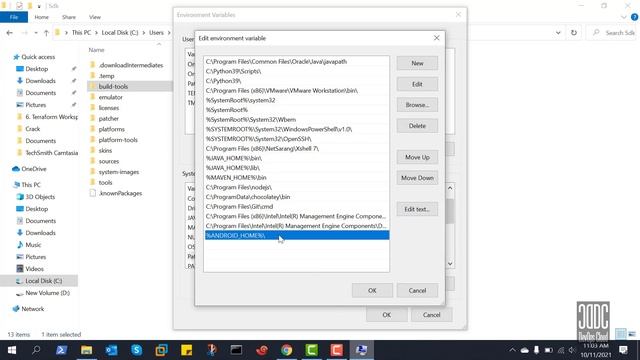Click the Move Down button
This screenshot has height=360, width=640.
[417, 178]
